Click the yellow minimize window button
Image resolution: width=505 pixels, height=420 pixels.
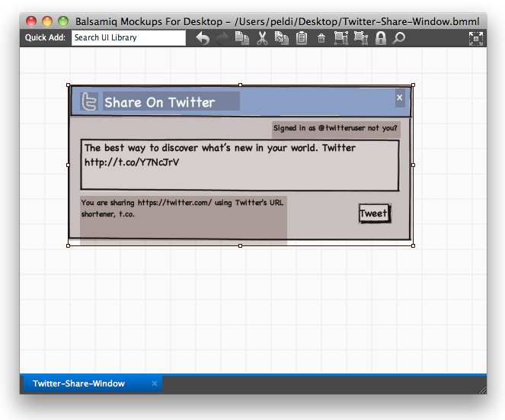47,21
